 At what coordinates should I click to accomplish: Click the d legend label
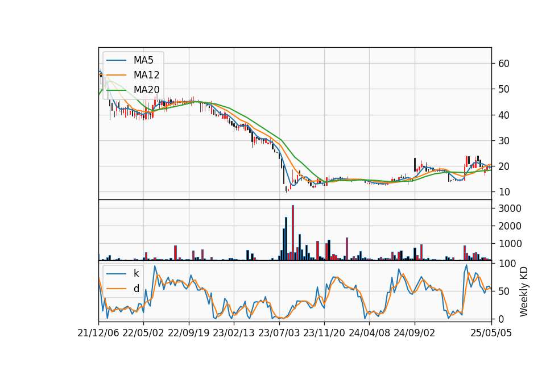click(136, 289)
